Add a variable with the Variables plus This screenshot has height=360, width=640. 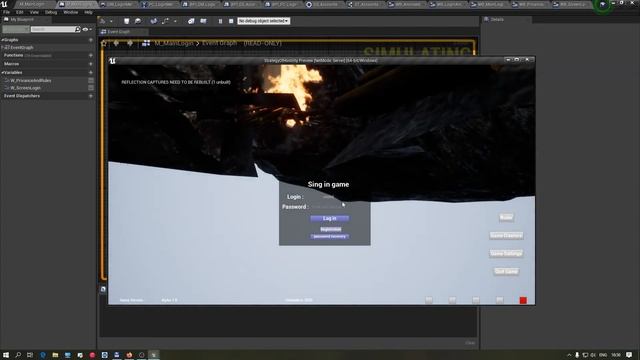click(91, 72)
